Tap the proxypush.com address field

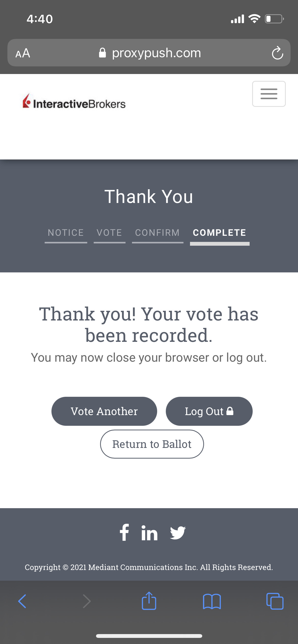(150, 53)
